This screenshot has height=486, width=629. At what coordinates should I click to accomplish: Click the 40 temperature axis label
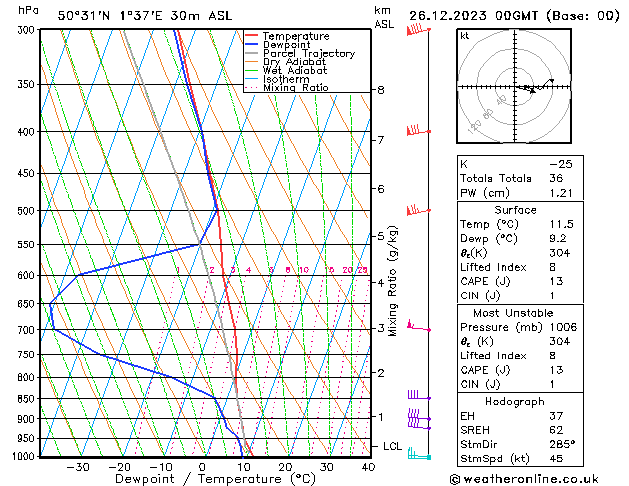tap(368, 467)
